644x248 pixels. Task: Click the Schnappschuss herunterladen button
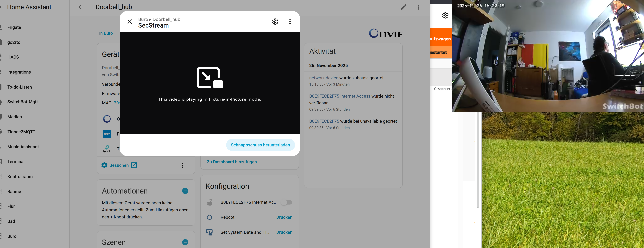260,145
